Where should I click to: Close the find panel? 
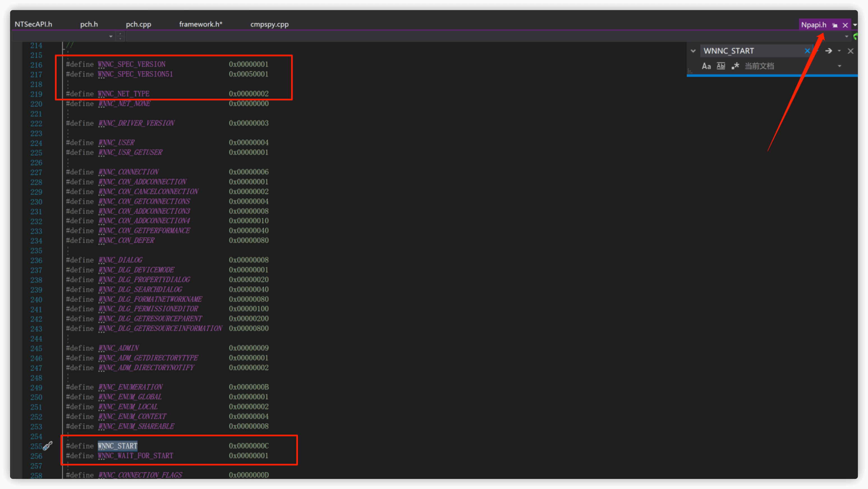coord(851,51)
